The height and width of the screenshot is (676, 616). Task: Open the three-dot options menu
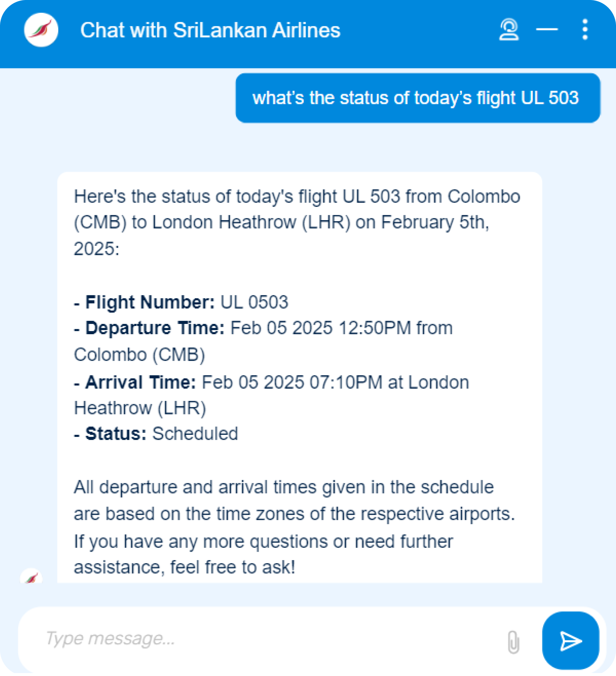pos(585,30)
